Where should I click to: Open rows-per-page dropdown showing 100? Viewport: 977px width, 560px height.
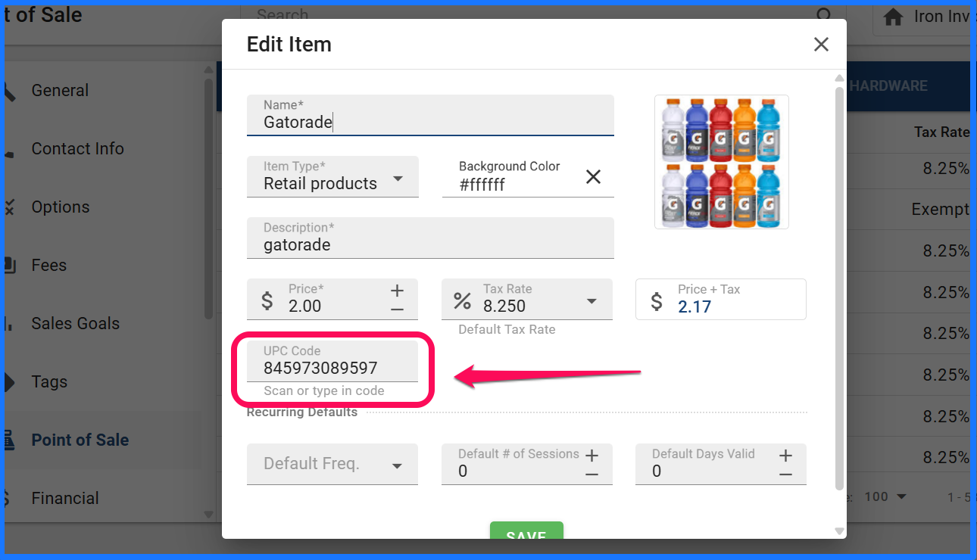click(885, 496)
